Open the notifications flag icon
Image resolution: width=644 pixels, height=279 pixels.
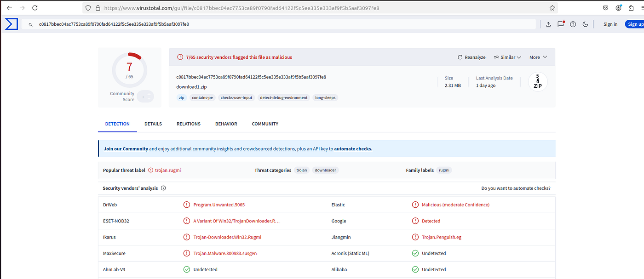click(561, 24)
